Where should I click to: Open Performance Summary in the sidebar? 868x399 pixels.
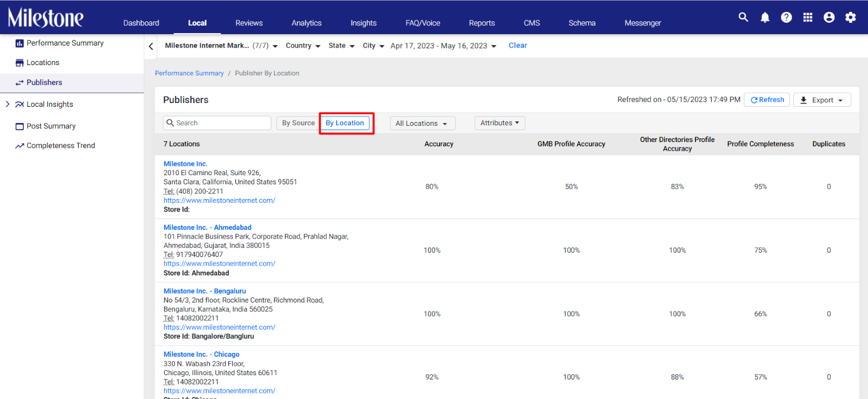click(65, 43)
